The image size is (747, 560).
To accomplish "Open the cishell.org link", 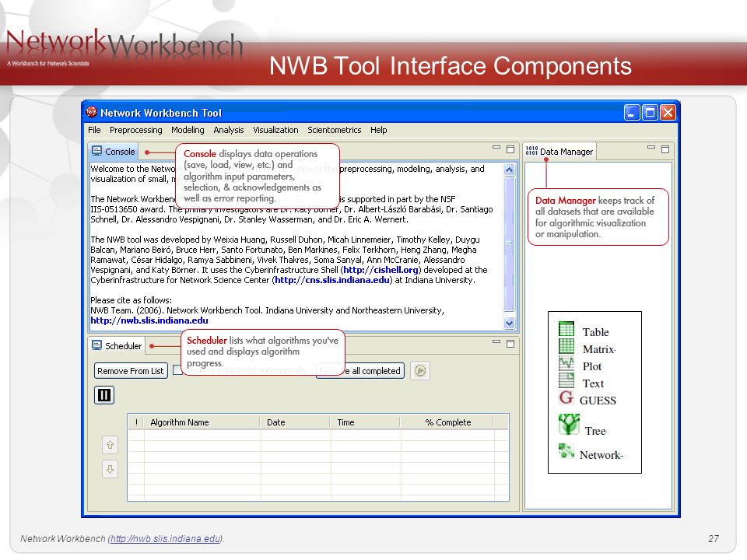I will point(381,270).
